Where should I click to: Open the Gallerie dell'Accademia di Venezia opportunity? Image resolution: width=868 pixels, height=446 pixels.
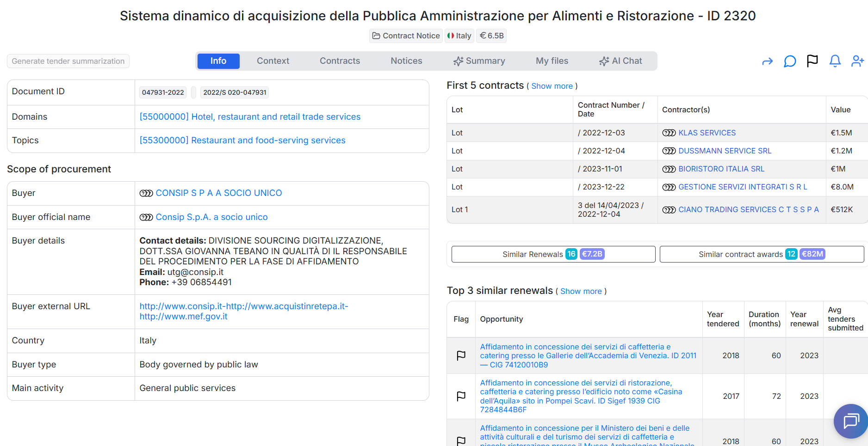(x=588, y=356)
